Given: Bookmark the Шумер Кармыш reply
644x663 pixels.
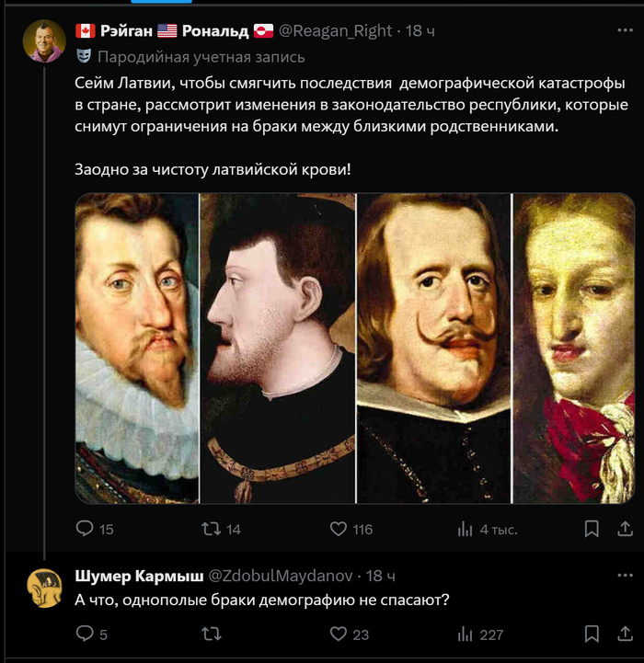Looking at the screenshot, I should pos(592,634).
